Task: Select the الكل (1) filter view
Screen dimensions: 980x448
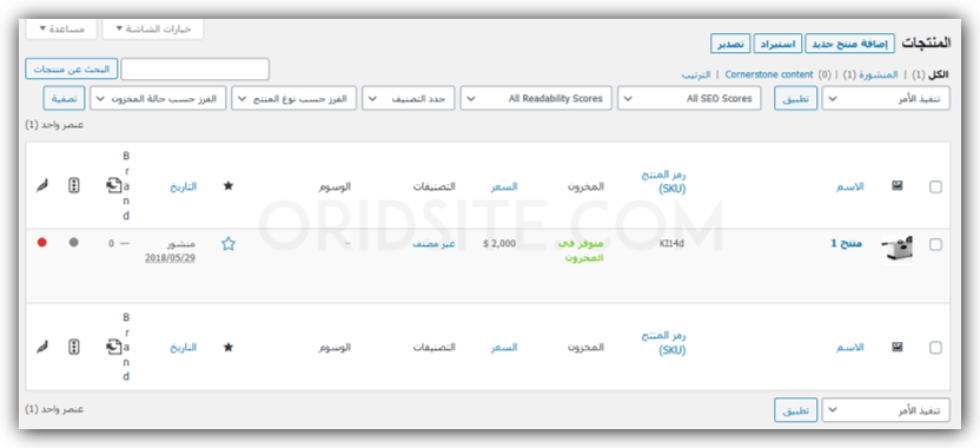Action: (931, 74)
